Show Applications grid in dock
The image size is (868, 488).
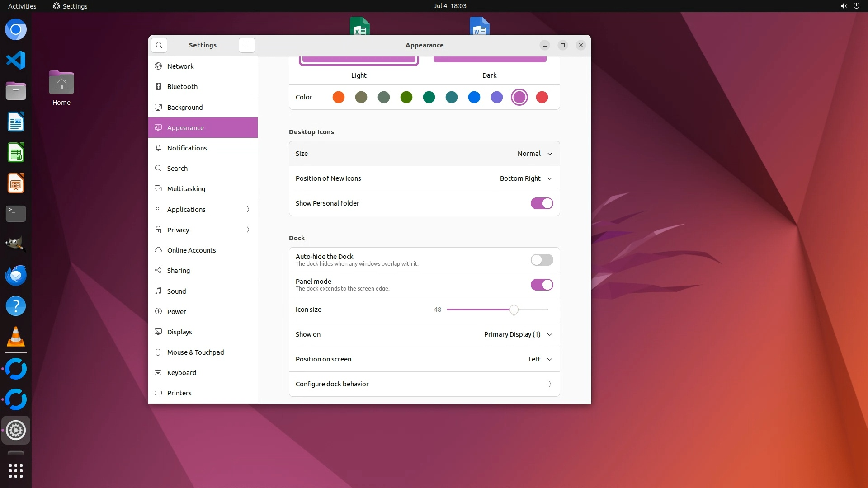pyautogui.click(x=16, y=471)
